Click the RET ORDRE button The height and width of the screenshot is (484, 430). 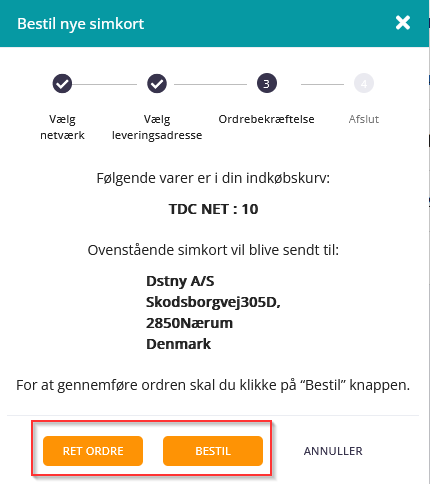click(93, 451)
